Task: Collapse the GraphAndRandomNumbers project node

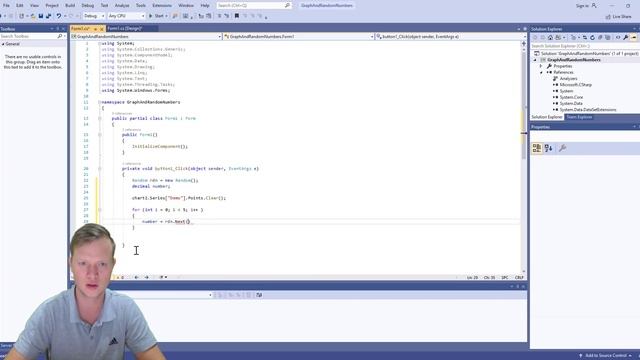Action: point(535,60)
